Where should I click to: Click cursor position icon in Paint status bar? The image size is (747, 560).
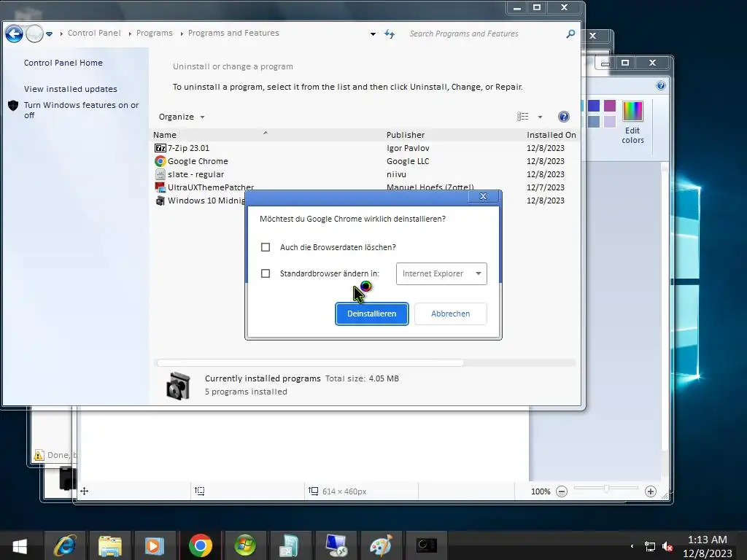pyautogui.click(x=85, y=491)
